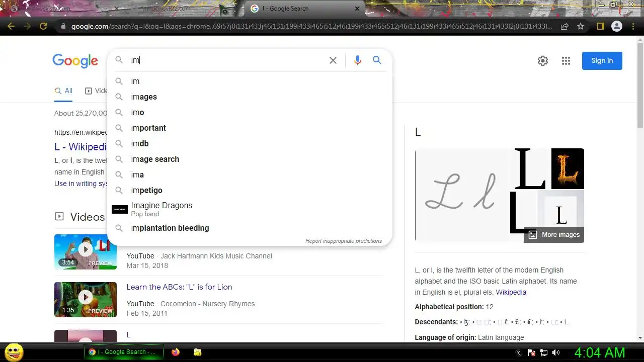Viewport: 644px width, 362px height.
Task: Click 'Jack Hartmann Kids Music Channel' text
Action: (216, 256)
